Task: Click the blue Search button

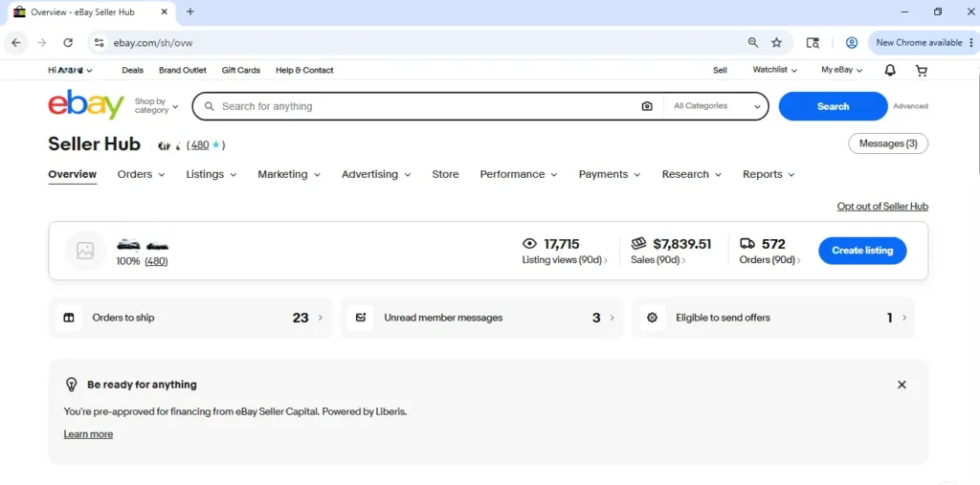Action: [833, 106]
